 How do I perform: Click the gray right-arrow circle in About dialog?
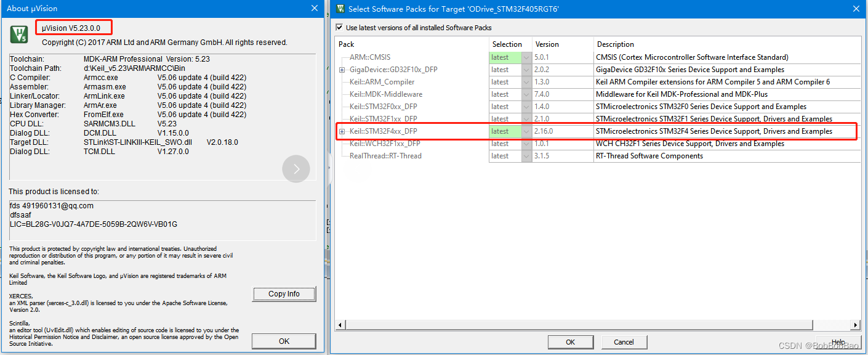(296, 169)
